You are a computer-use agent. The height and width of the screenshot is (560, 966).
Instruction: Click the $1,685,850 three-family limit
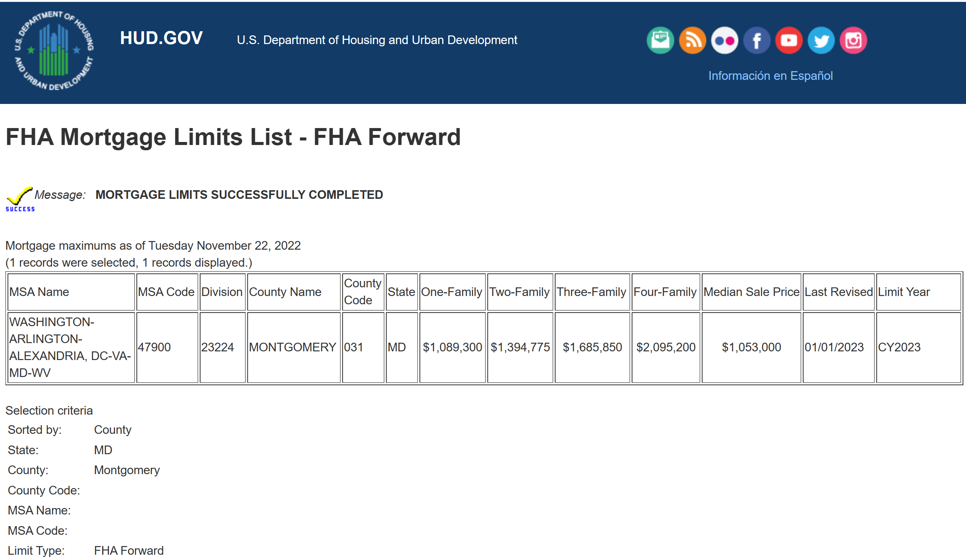pyautogui.click(x=592, y=348)
